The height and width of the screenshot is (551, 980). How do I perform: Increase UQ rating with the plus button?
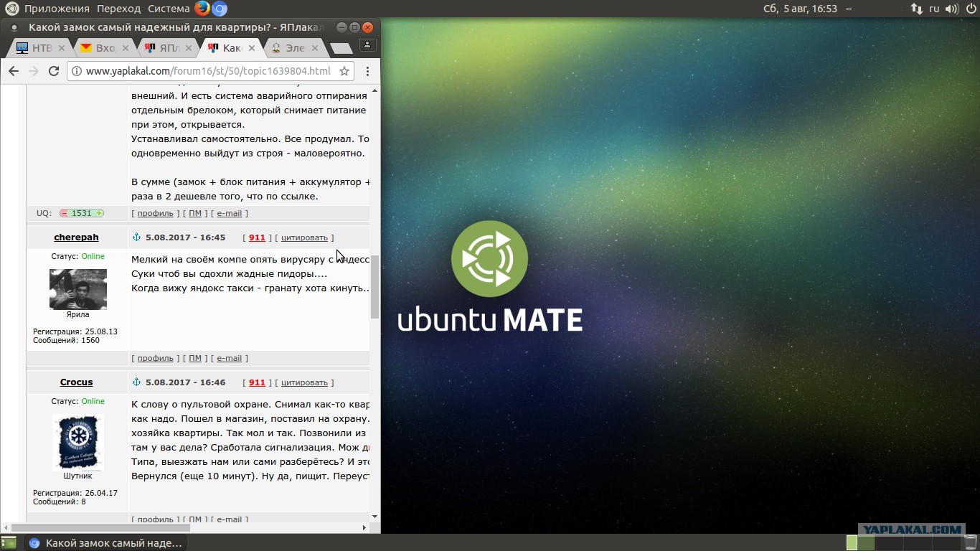coord(99,213)
